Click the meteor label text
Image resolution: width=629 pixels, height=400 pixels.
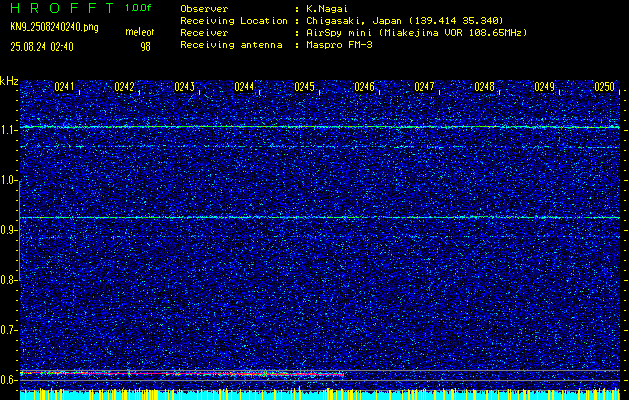point(140,32)
